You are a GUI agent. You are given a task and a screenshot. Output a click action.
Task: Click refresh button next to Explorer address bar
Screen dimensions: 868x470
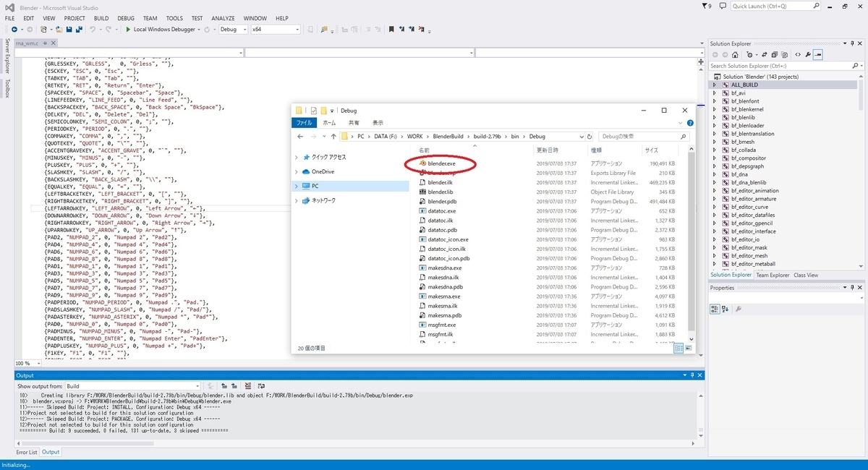click(x=591, y=136)
